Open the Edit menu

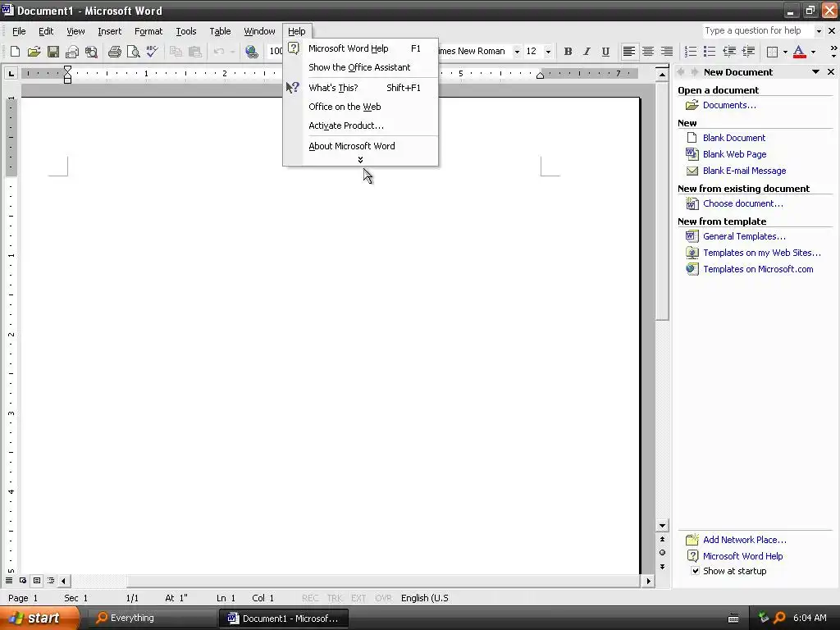tap(46, 31)
